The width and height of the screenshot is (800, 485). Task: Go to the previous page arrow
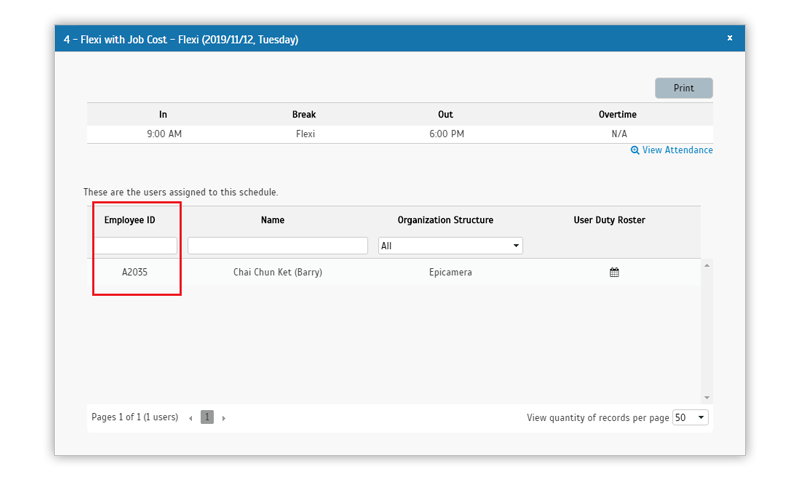(x=190, y=418)
